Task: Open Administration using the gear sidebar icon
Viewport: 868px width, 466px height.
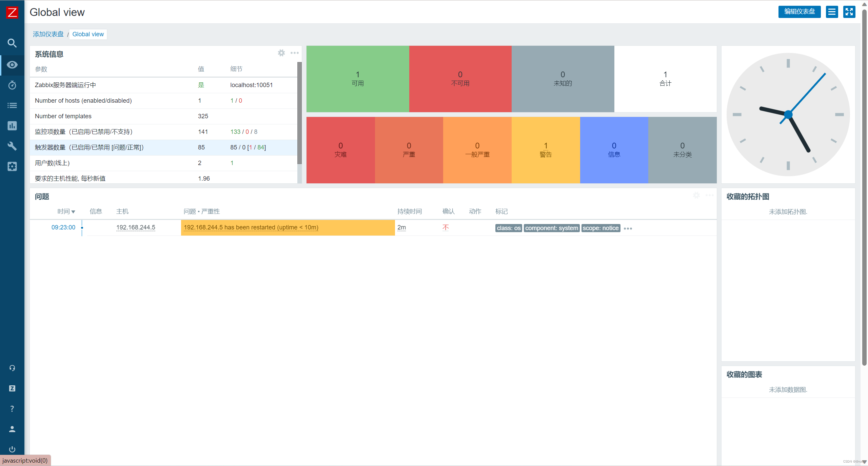Action: point(12,166)
